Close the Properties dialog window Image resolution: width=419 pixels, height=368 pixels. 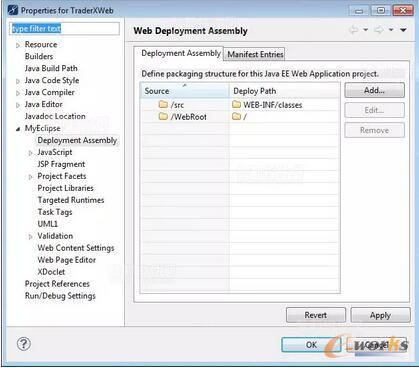(x=403, y=11)
